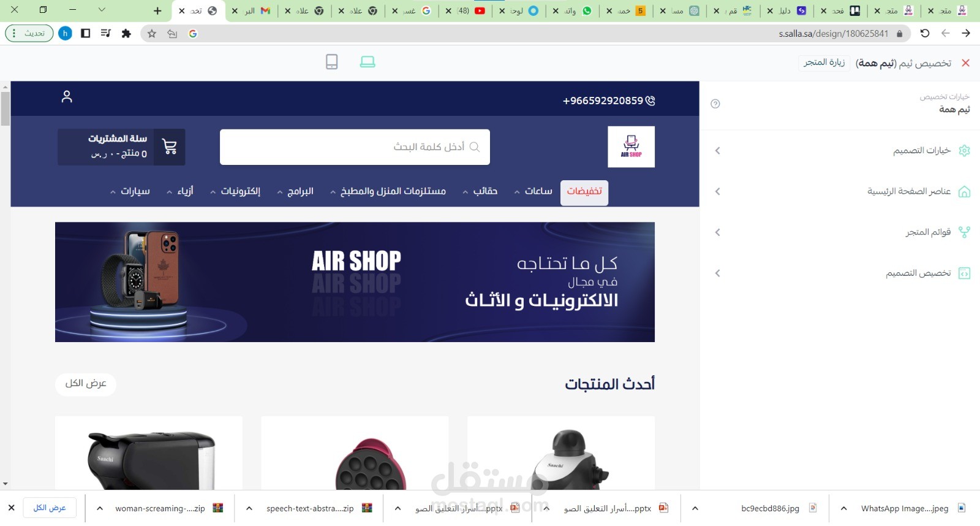Image resolution: width=980 pixels, height=526 pixels.
Task: Open the black coffee machine product card
Action: coord(149,454)
